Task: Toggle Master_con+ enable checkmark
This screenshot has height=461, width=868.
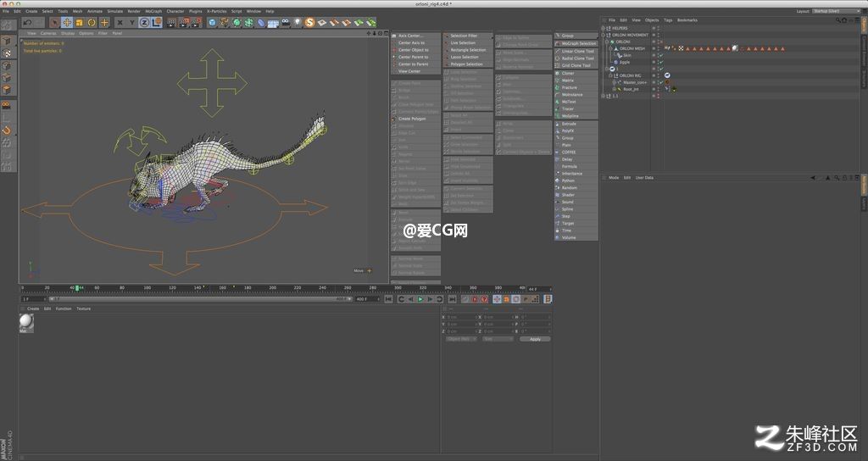Action: point(661,82)
